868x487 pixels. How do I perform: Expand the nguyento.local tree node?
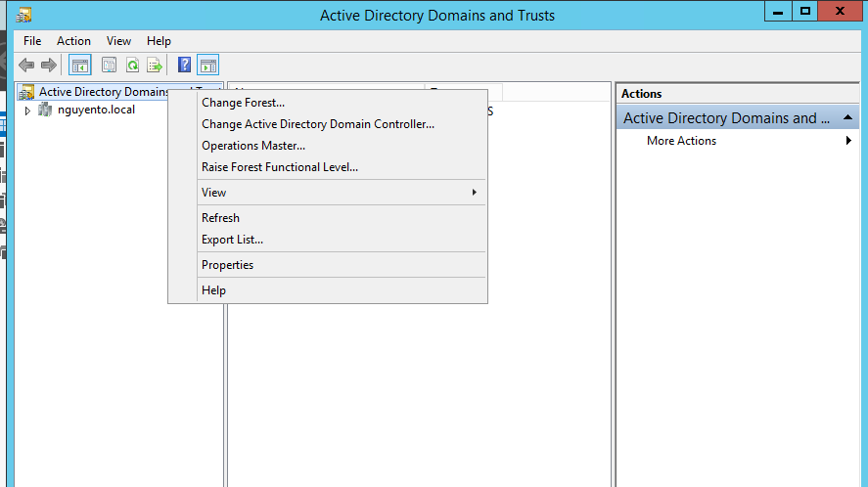tap(27, 111)
